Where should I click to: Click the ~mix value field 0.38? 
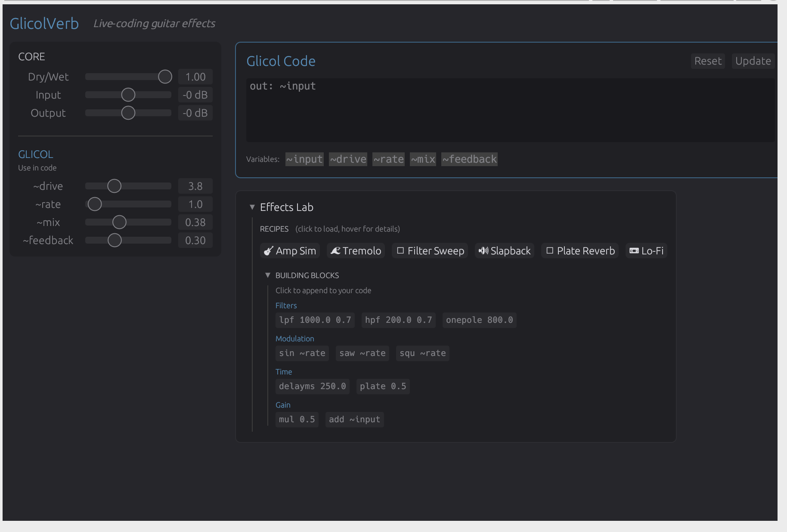195,222
